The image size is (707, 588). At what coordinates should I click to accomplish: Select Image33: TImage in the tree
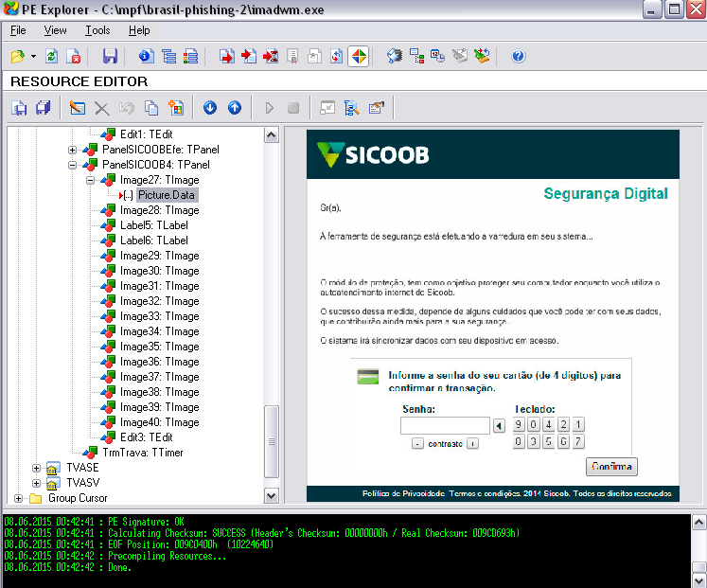click(160, 316)
